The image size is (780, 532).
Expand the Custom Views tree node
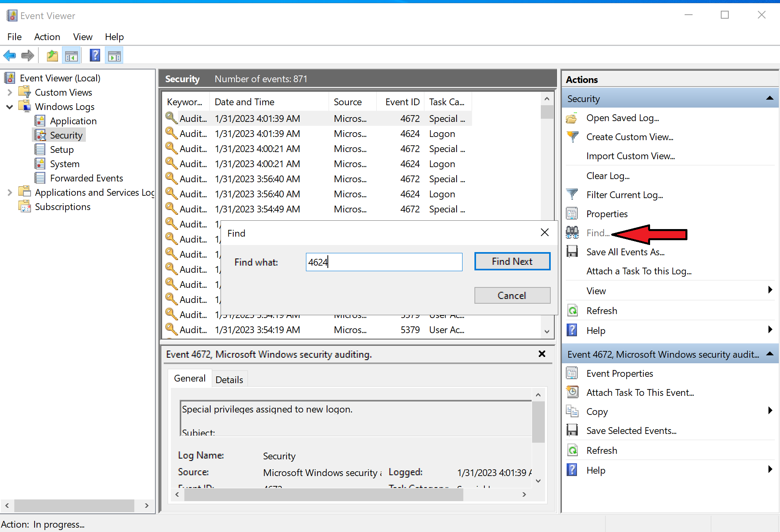click(x=10, y=93)
